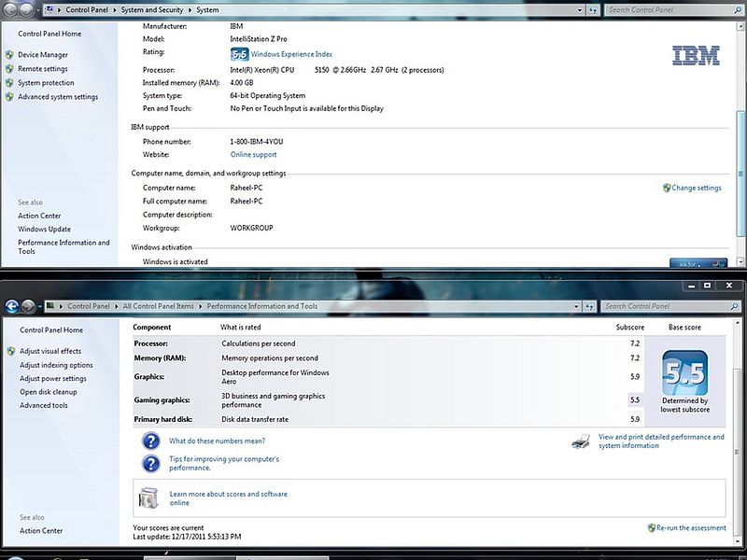Click Open disk cleanup

coord(49,392)
